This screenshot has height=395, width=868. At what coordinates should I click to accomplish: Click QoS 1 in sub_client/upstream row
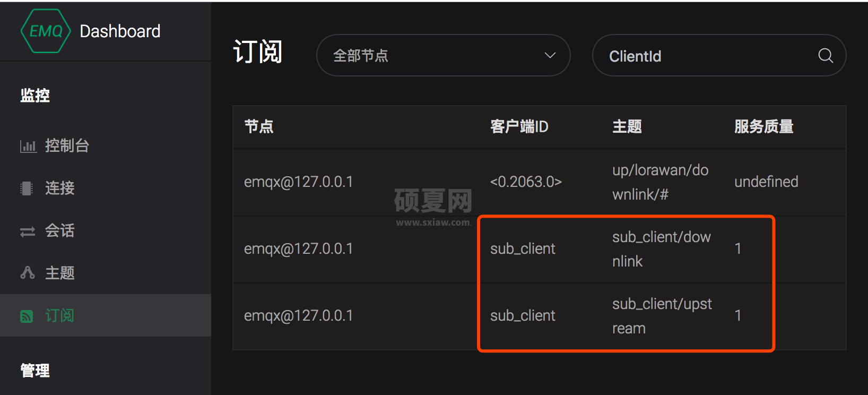point(738,315)
